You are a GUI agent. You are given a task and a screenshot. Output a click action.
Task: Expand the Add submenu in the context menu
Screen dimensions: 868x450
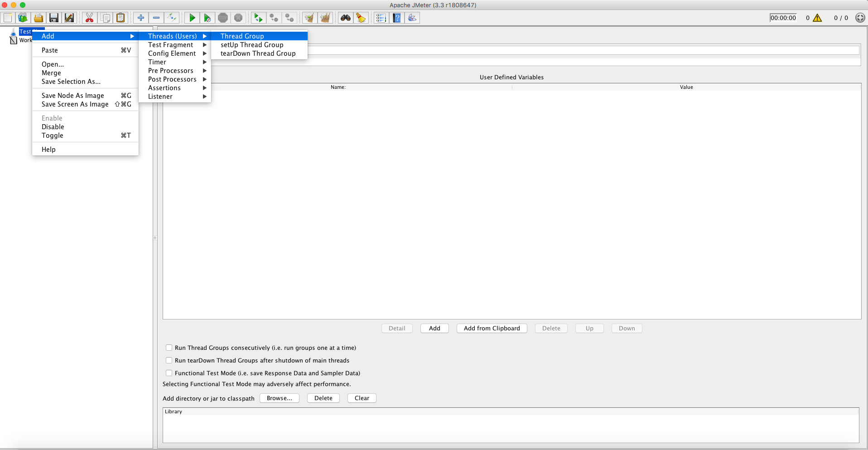[85, 36]
